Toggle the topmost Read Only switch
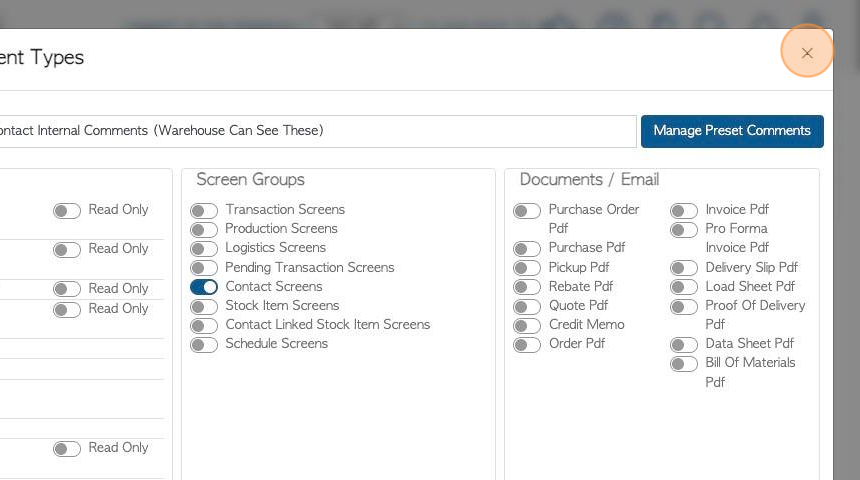 pos(67,211)
